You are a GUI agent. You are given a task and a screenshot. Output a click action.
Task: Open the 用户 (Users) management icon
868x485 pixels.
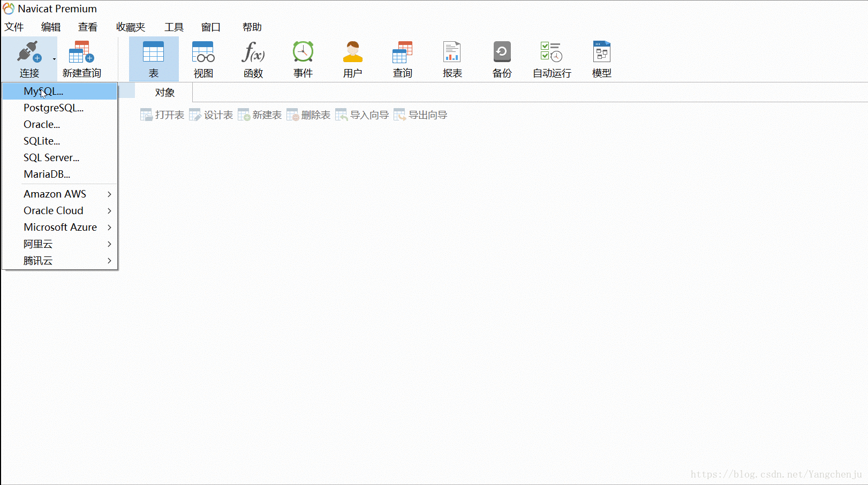[352, 58]
